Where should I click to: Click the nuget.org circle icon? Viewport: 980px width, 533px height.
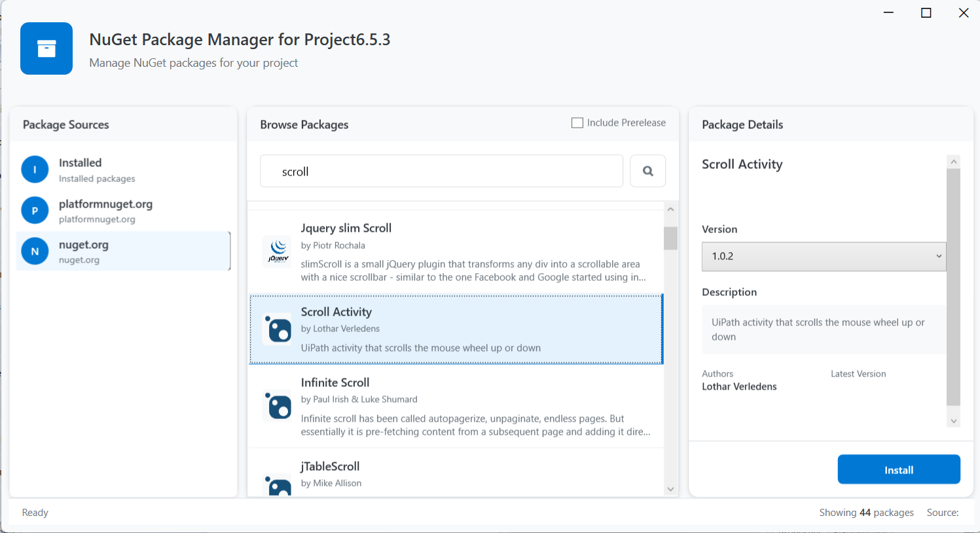35,251
